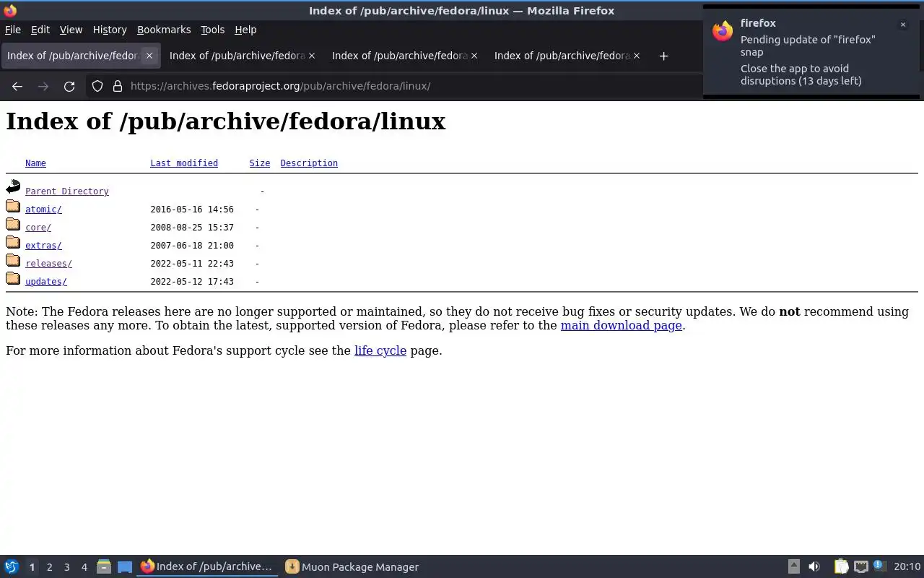Close the second browser tab
924x578 pixels.
[312, 56]
